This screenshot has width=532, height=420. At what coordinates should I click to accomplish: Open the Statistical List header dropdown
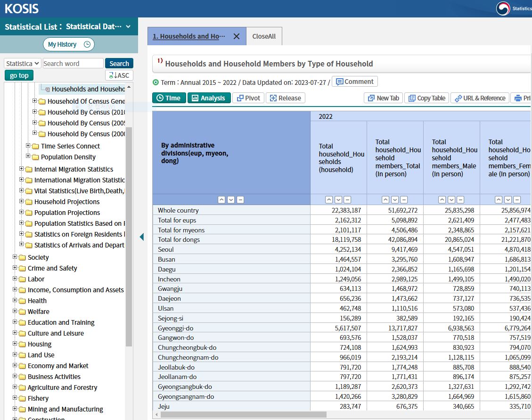pyautogui.click(x=128, y=27)
